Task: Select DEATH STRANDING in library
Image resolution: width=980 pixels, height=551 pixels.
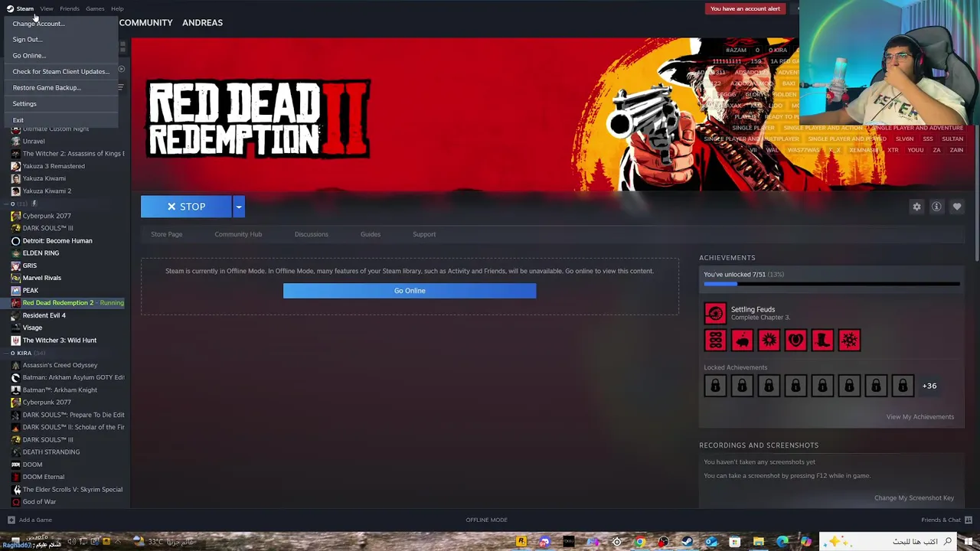Action: pos(51,452)
